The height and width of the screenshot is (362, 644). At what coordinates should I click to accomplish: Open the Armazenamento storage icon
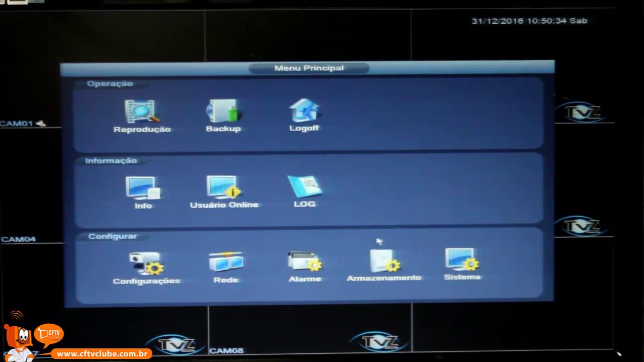[x=384, y=261]
